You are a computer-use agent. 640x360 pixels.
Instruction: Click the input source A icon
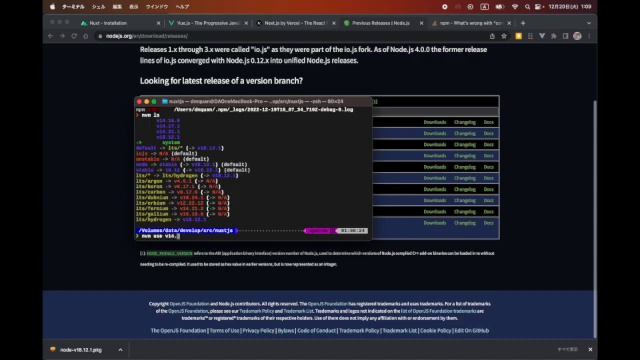[x=484, y=7]
